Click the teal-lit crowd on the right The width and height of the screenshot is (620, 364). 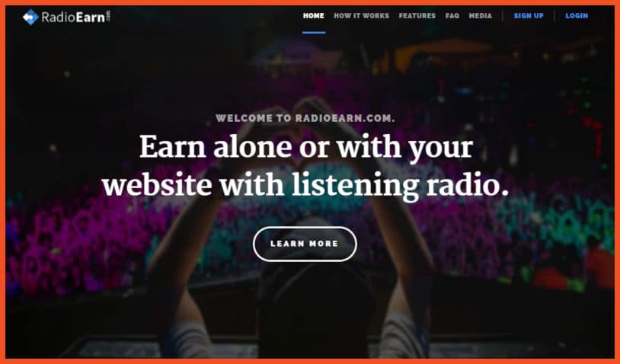(554, 222)
